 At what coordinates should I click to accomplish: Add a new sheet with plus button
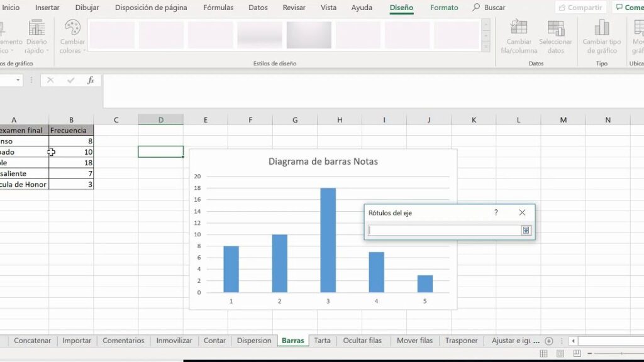coord(548,341)
